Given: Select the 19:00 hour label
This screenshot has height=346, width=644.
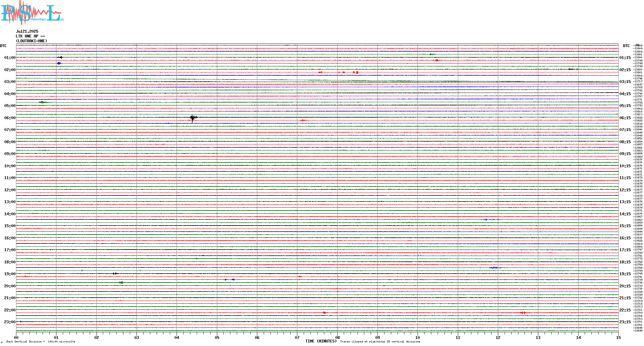Looking at the screenshot, I should click(x=10, y=274).
